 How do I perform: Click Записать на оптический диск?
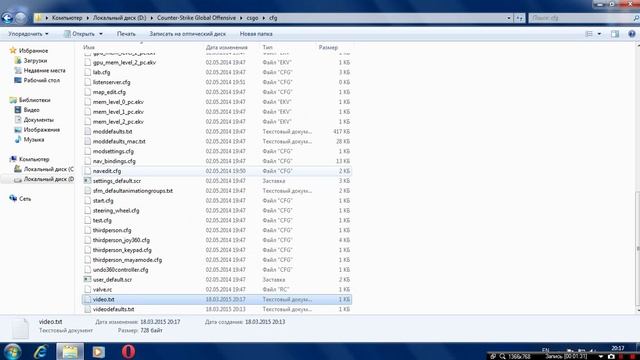pyautogui.click(x=187, y=34)
